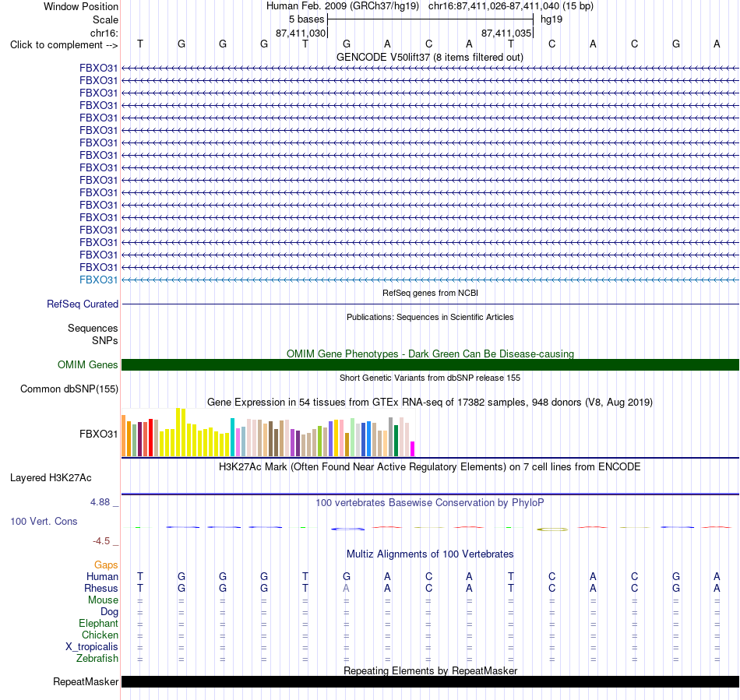Click the 'Common dbSNP(155)' track label
The width and height of the screenshot is (740, 700).
[x=69, y=389]
